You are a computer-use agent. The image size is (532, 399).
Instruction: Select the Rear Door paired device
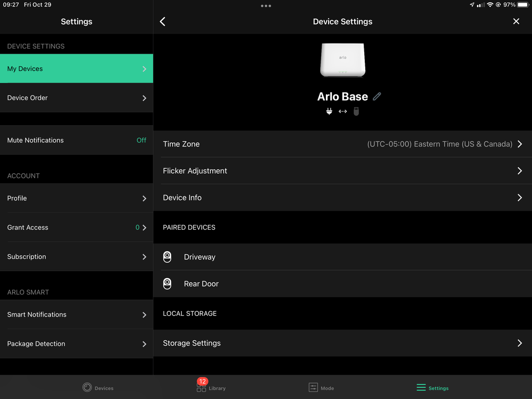pos(342,283)
